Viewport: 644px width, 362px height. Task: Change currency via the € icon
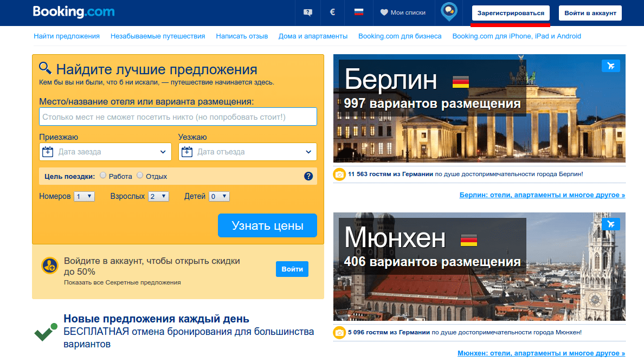[332, 11]
